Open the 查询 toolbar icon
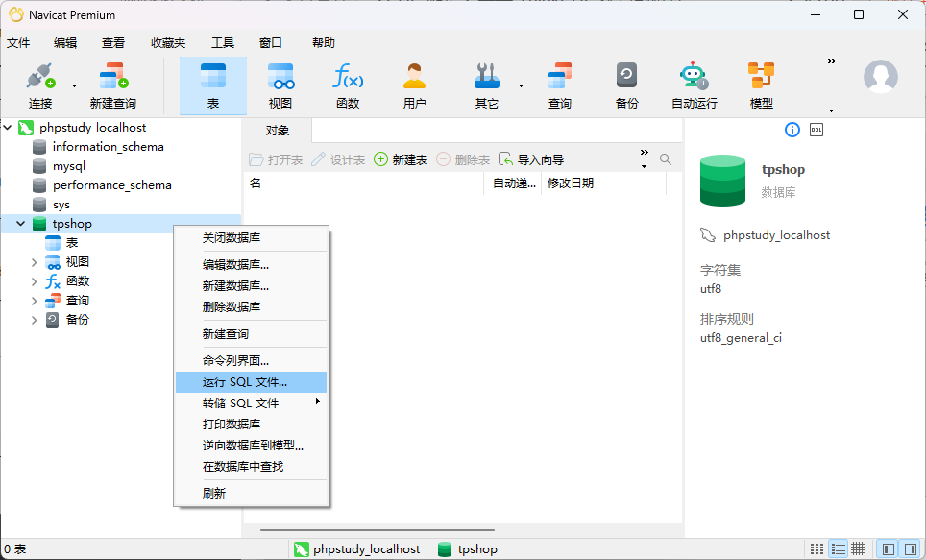Image resolution: width=926 pixels, height=560 pixels. (x=560, y=85)
